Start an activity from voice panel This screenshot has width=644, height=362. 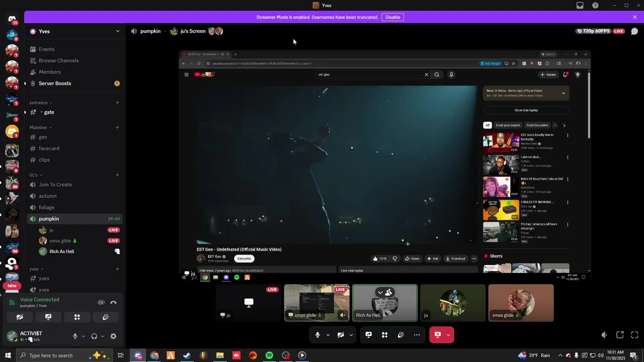[x=77, y=317]
